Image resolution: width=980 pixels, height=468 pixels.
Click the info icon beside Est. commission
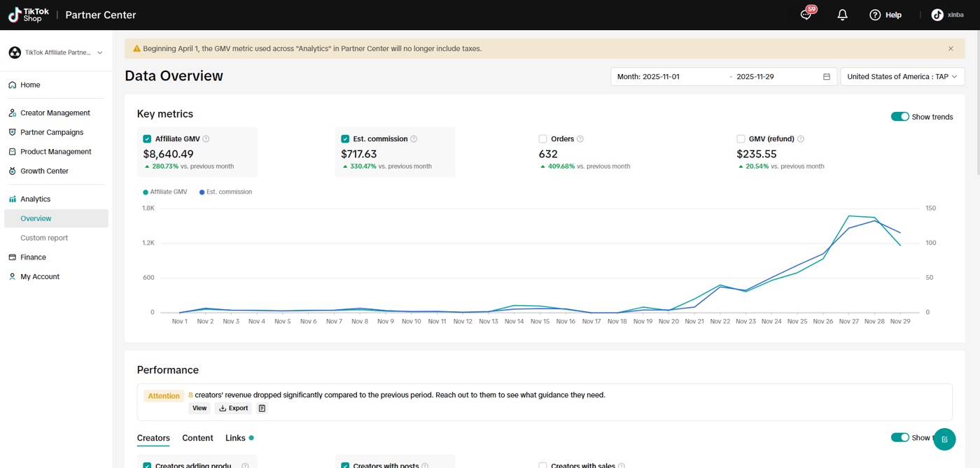tap(414, 139)
